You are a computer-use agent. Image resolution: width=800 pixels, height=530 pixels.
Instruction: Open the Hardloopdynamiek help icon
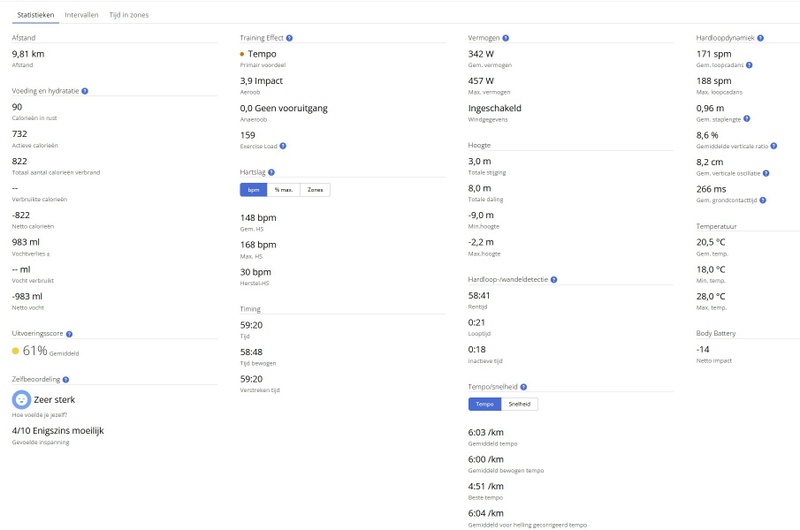click(x=763, y=38)
